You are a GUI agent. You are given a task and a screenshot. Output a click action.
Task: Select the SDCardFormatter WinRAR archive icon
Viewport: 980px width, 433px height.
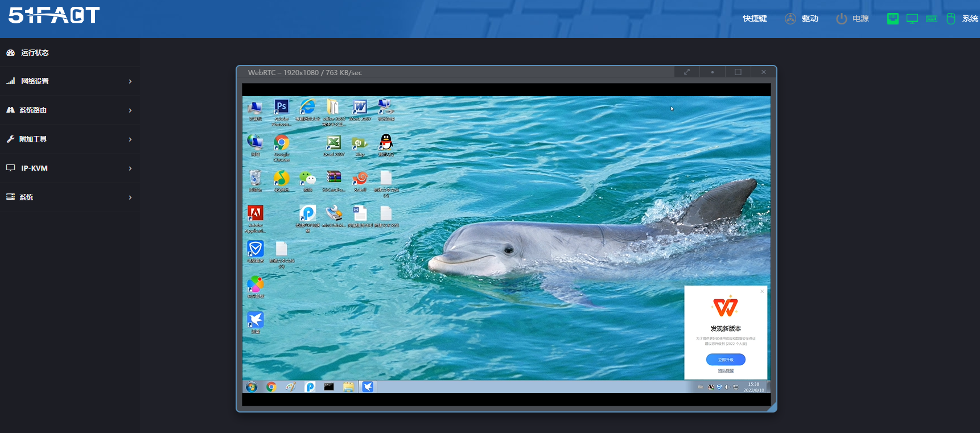(333, 180)
